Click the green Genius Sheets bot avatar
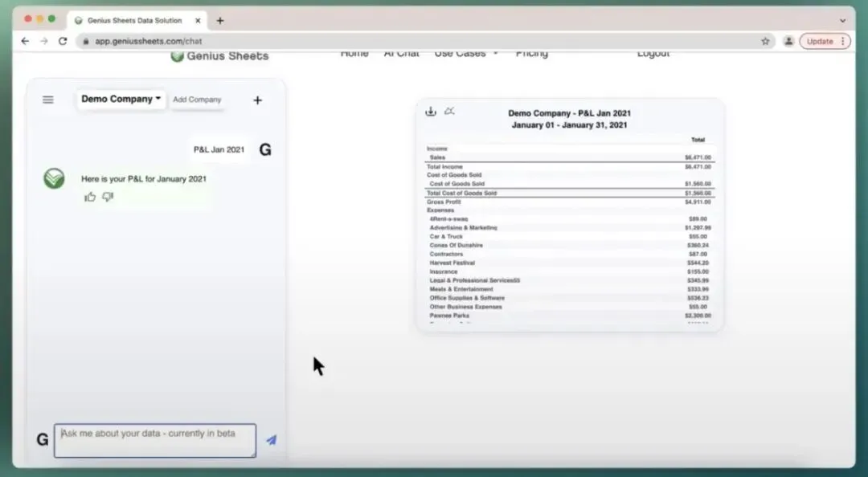The image size is (868, 477). [x=55, y=179]
